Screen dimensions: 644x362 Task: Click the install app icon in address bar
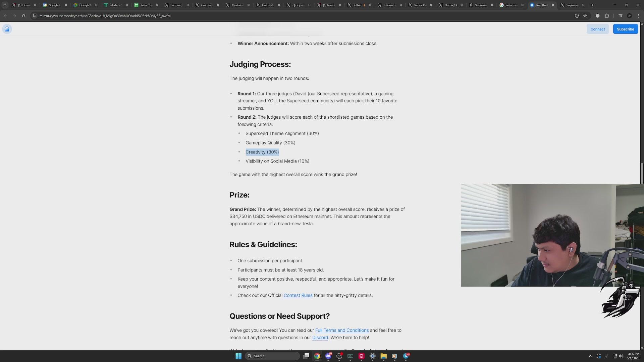tap(577, 16)
